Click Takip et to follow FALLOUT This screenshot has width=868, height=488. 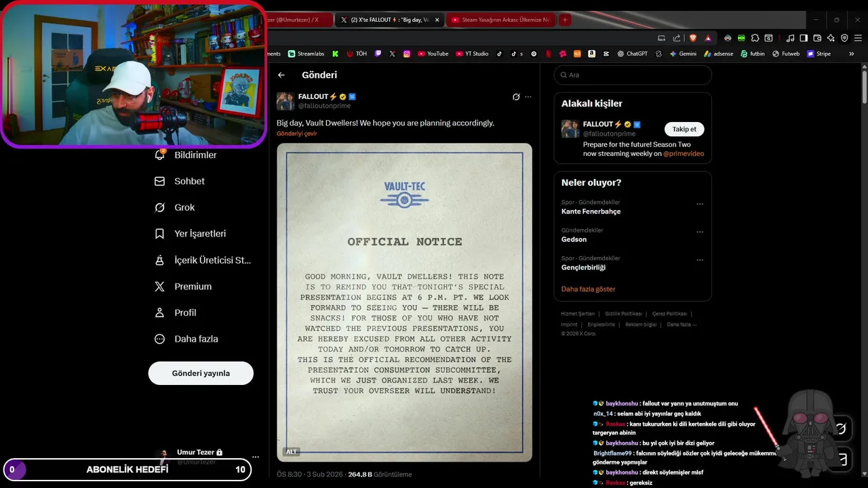[684, 129]
